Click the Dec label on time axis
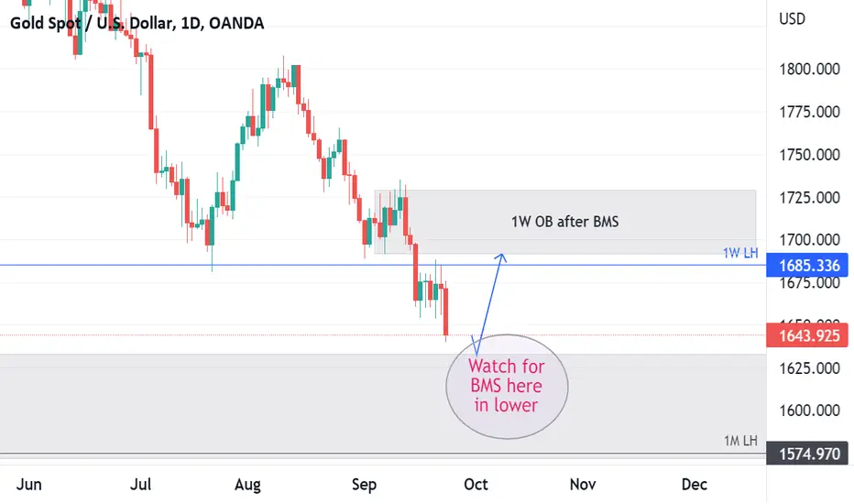 [x=694, y=485]
